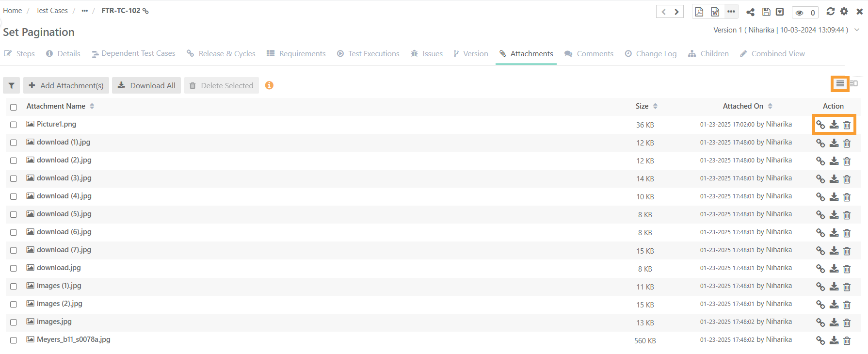This screenshot has height=354, width=868.
Task: Open the Comments tab
Action: click(589, 53)
